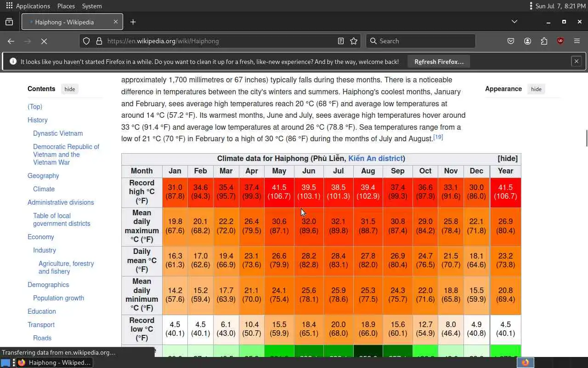Click the show desktop icon in bottom panel
Viewport: 588px width, 368px height.
coord(6,362)
